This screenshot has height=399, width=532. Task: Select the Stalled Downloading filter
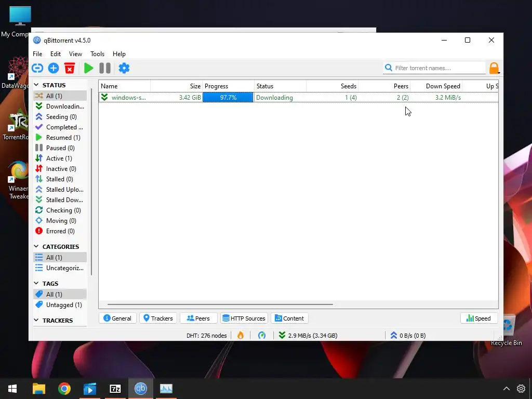60,200
